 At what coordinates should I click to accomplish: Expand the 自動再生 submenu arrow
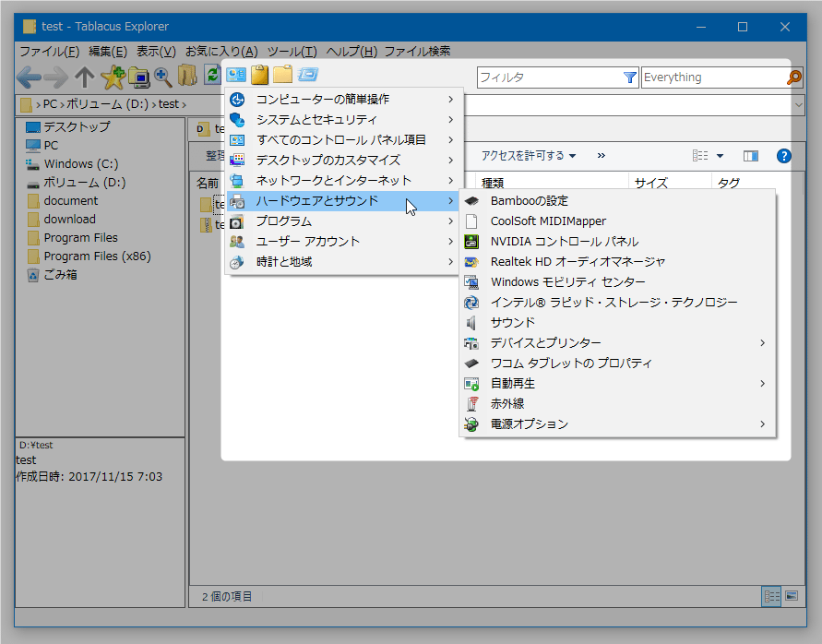click(763, 384)
